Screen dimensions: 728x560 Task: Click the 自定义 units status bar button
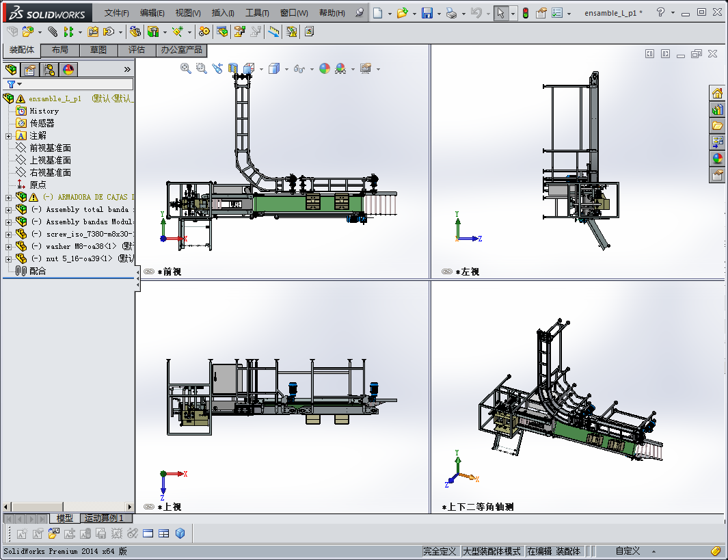pos(628,551)
